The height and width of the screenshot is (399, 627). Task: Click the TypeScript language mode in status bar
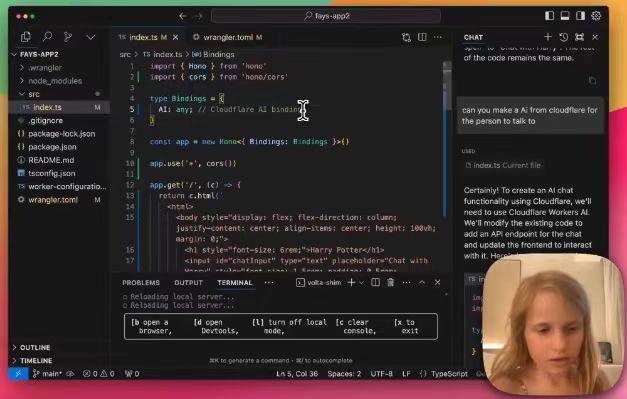pos(449,374)
